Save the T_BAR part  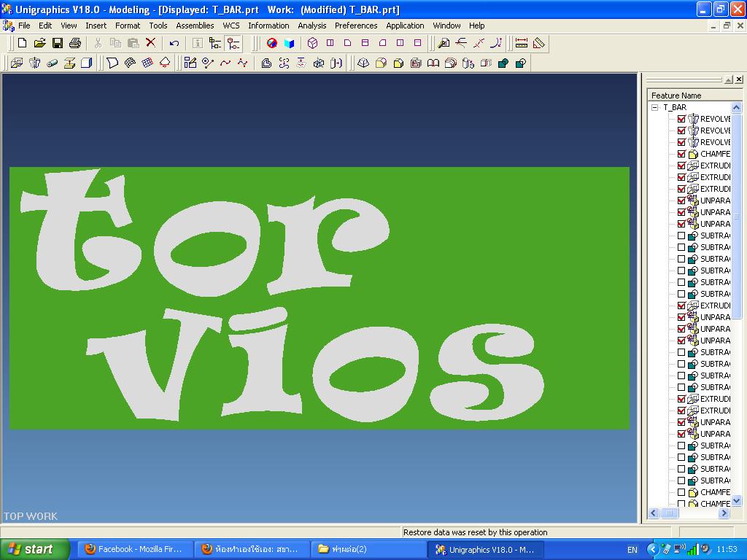[x=58, y=43]
